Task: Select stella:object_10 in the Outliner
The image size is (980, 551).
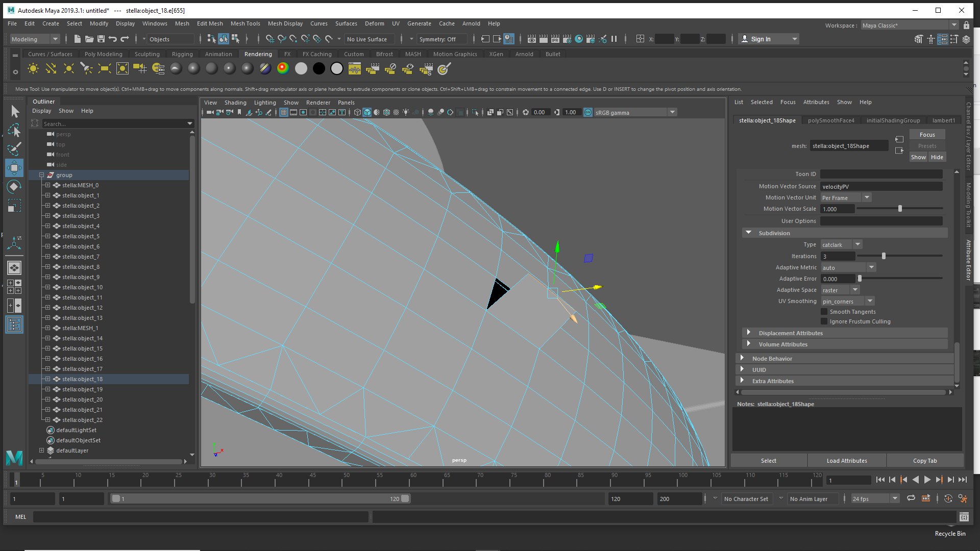Action: (x=82, y=287)
